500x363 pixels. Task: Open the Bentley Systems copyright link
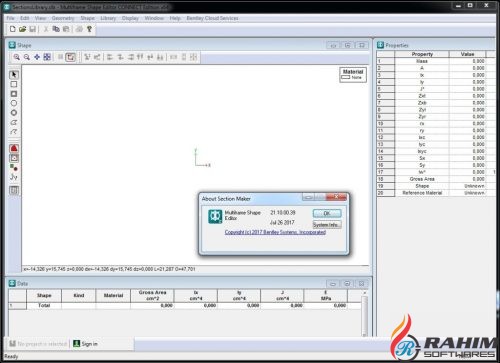(x=275, y=232)
